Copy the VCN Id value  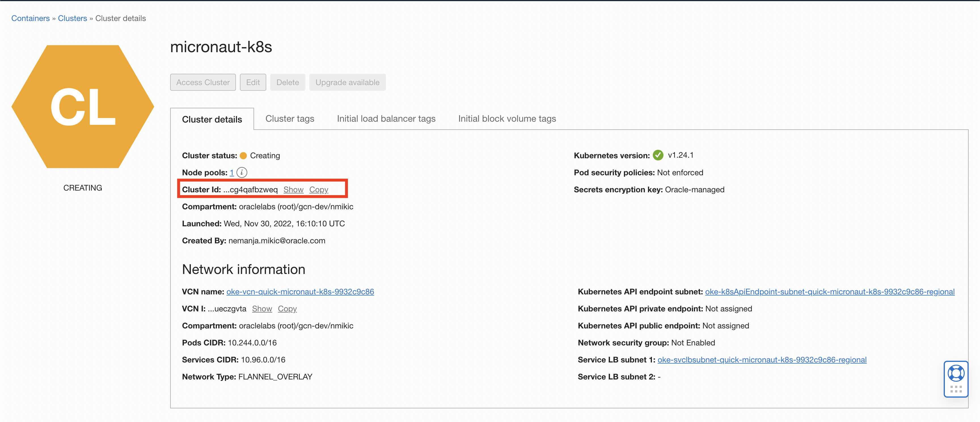(x=287, y=309)
